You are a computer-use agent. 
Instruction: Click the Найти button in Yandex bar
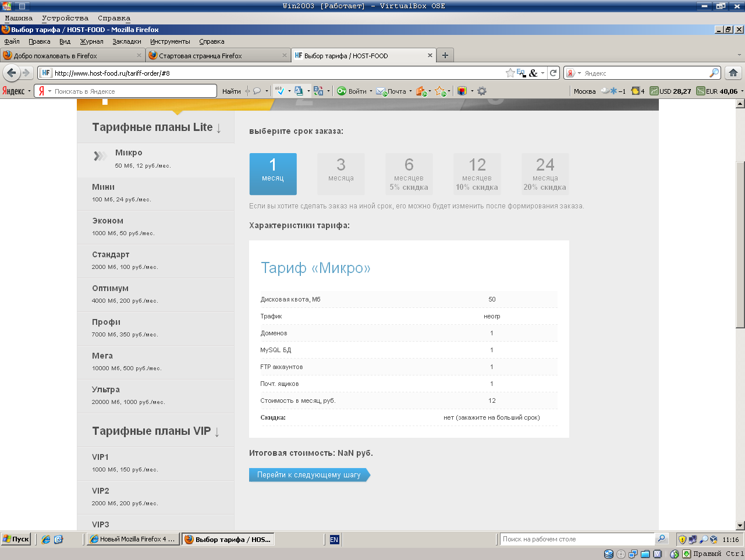coord(232,91)
